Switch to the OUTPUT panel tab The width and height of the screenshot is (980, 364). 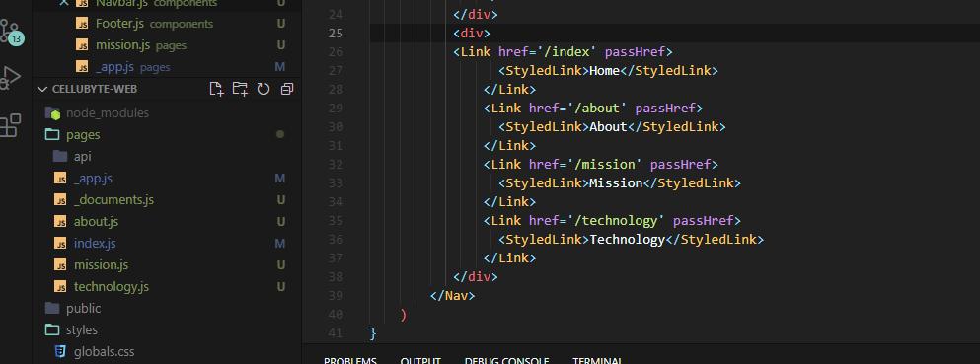point(420,361)
